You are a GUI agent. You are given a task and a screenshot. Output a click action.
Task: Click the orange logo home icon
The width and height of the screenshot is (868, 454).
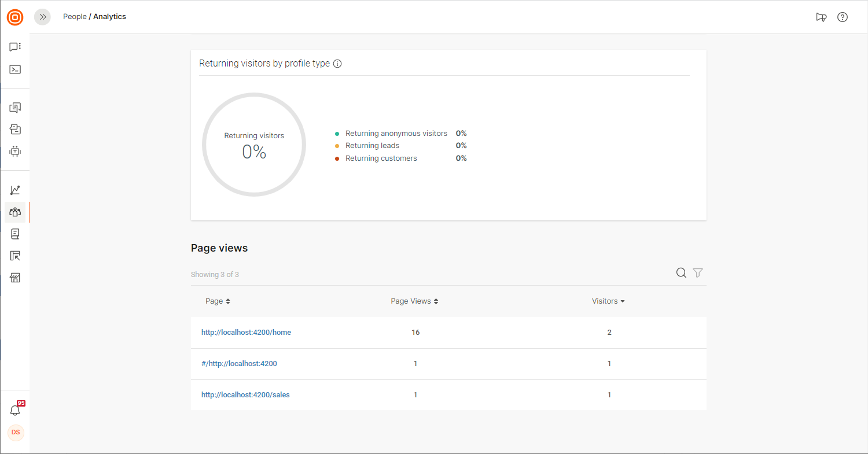click(15, 17)
